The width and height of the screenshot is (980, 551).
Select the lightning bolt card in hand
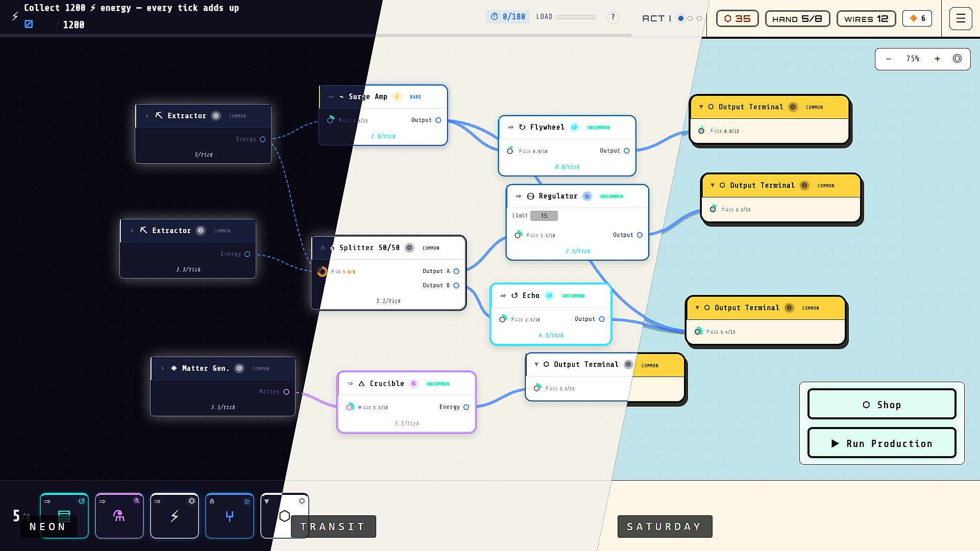(x=175, y=516)
